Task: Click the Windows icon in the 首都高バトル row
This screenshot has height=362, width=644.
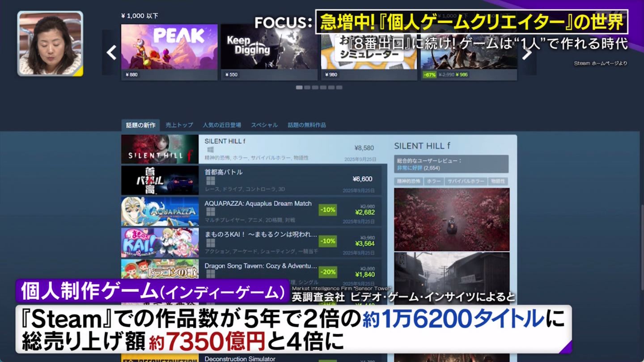Action: pyautogui.click(x=210, y=181)
